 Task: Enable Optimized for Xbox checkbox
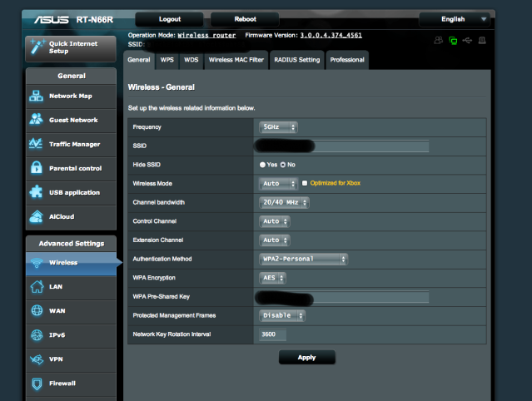point(305,183)
